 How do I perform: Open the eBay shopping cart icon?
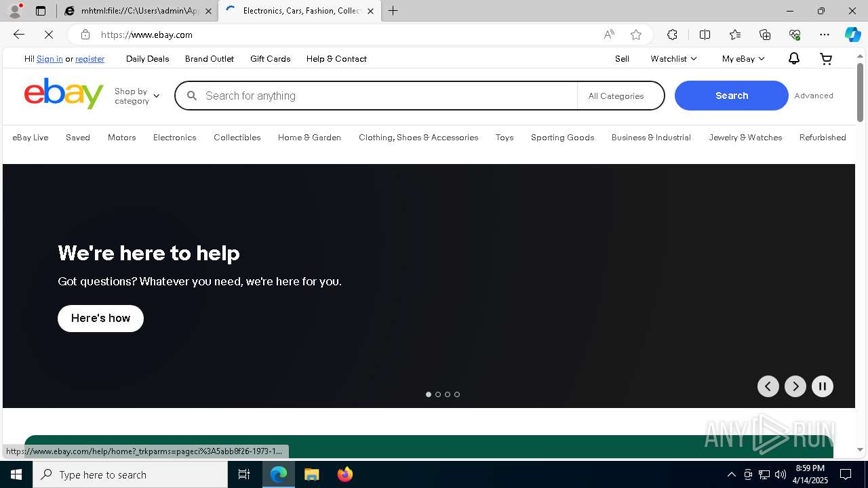[826, 59]
